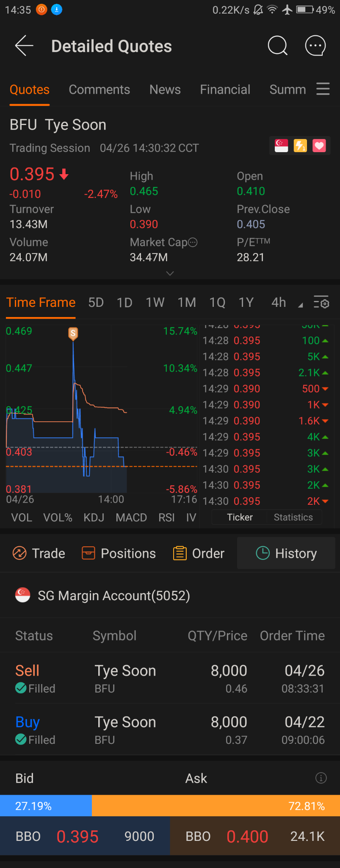
Task: Select the 5D chart range
Action: (96, 303)
